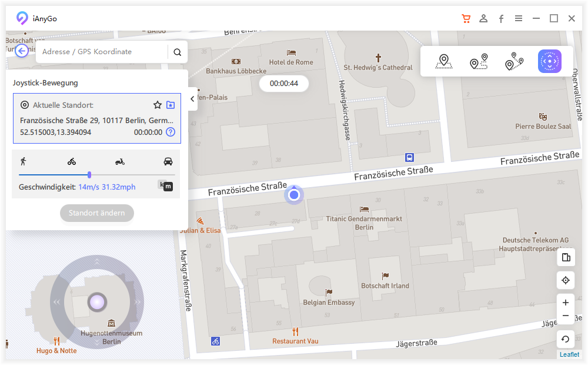
Task: Click the Belgian Embassy flag icon
Action: click(x=329, y=293)
